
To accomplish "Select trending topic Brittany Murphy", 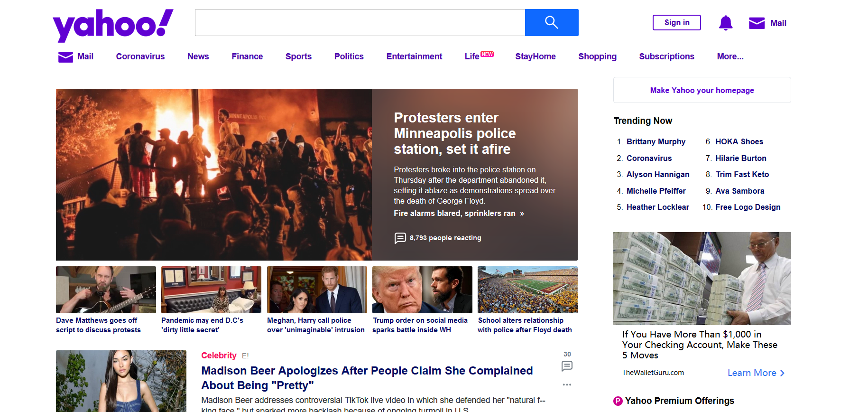I will 656,141.
